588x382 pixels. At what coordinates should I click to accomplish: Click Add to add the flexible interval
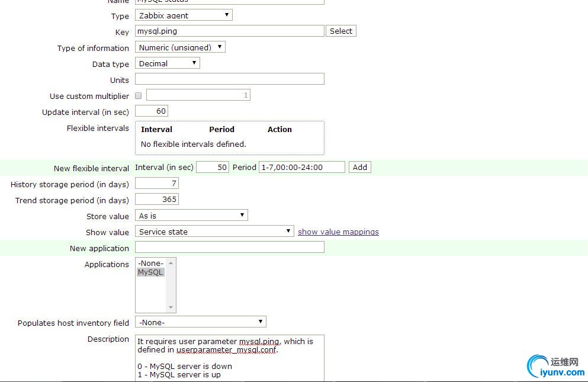click(359, 168)
